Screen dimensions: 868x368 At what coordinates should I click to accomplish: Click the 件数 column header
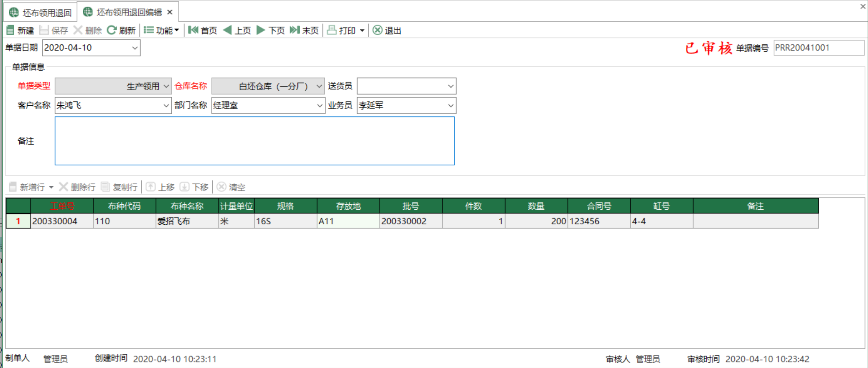tap(474, 206)
